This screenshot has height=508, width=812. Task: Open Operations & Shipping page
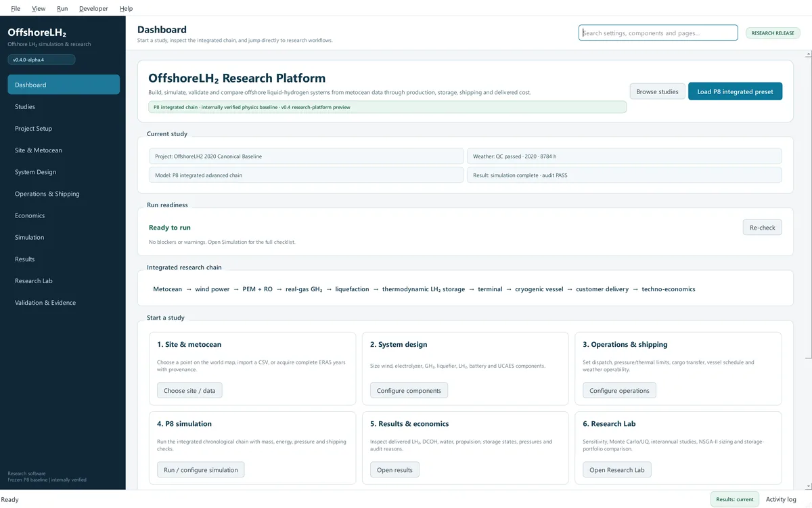click(64, 194)
